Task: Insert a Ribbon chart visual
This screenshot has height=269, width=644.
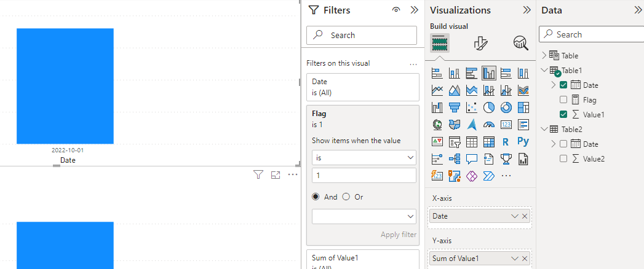Action: [523, 90]
